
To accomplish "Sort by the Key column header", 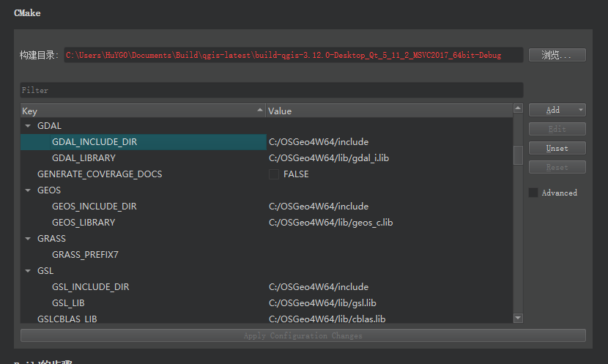I will click(x=143, y=111).
